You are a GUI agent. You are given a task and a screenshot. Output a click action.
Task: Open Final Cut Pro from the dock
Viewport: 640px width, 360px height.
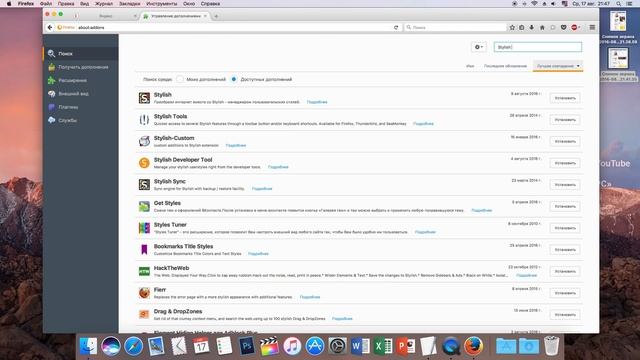point(269,346)
